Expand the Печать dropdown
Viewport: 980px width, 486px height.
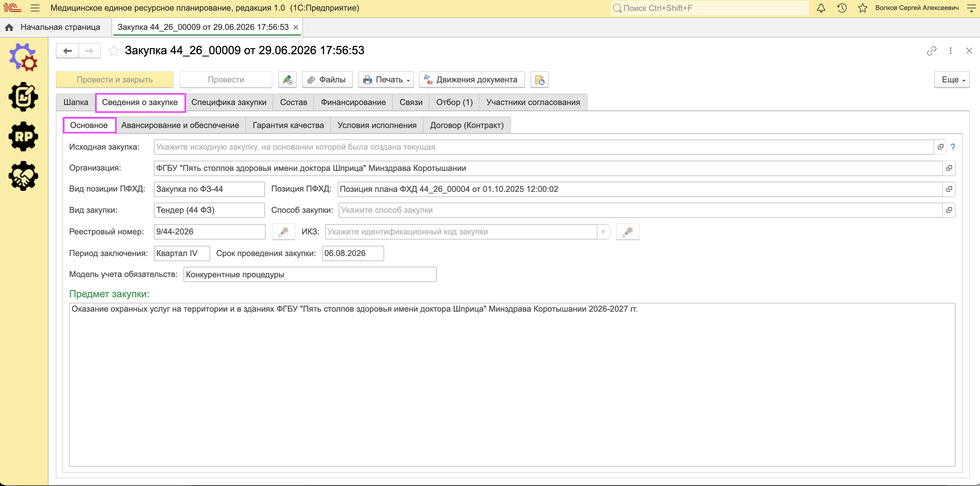coord(386,80)
